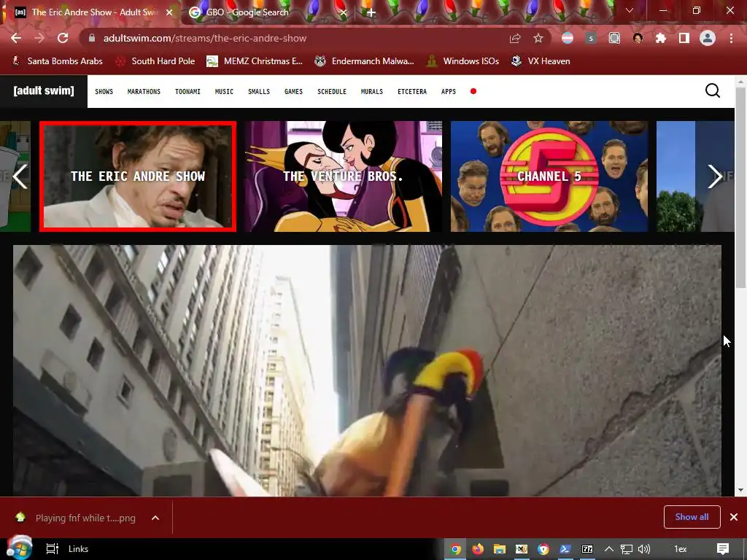Open South Hard Pole bookmark

tap(156, 61)
